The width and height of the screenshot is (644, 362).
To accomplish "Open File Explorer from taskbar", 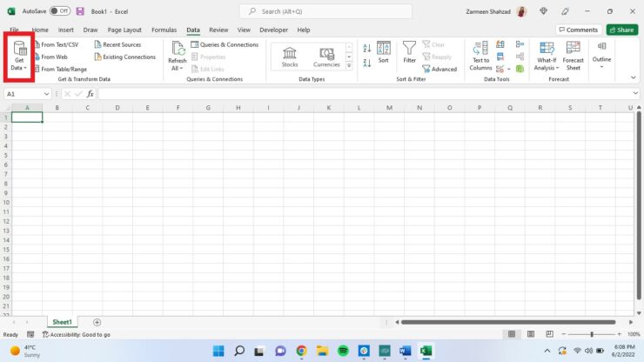I will (322, 351).
